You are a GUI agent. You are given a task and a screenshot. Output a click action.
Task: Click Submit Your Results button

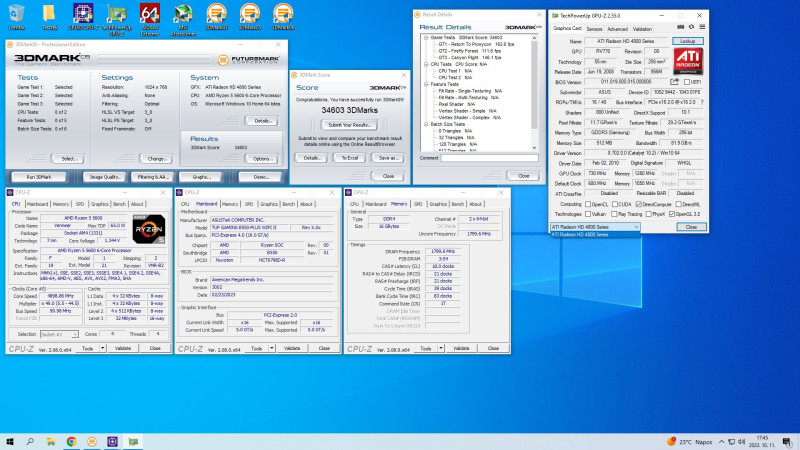(349, 125)
